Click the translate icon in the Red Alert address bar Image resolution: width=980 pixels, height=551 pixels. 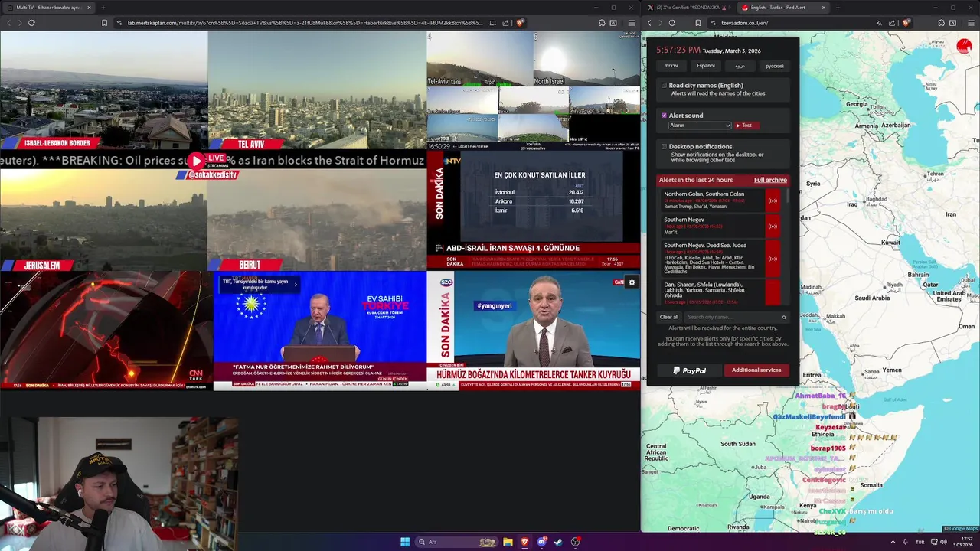[x=878, y=23]
